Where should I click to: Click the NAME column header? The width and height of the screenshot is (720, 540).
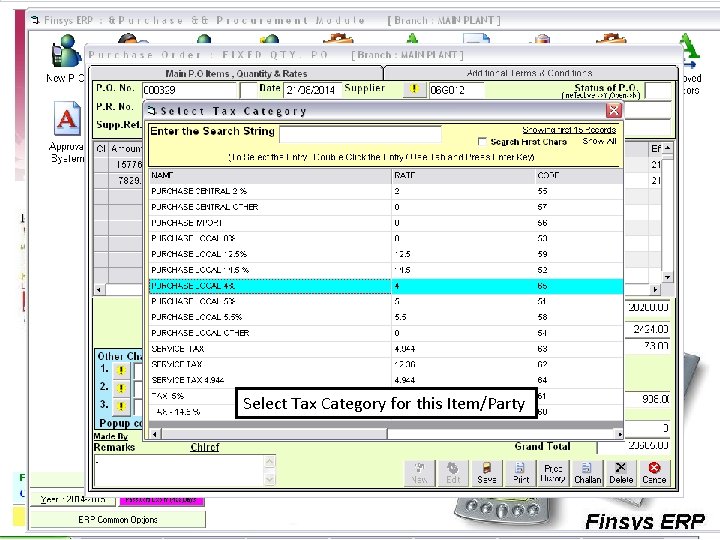coord(270,175)
